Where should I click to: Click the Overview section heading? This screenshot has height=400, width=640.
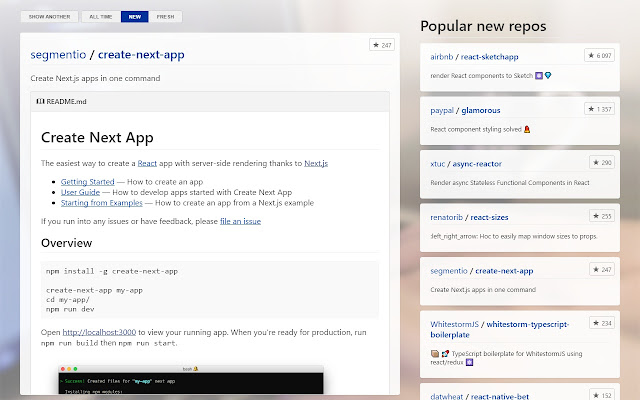coord(67,243)
